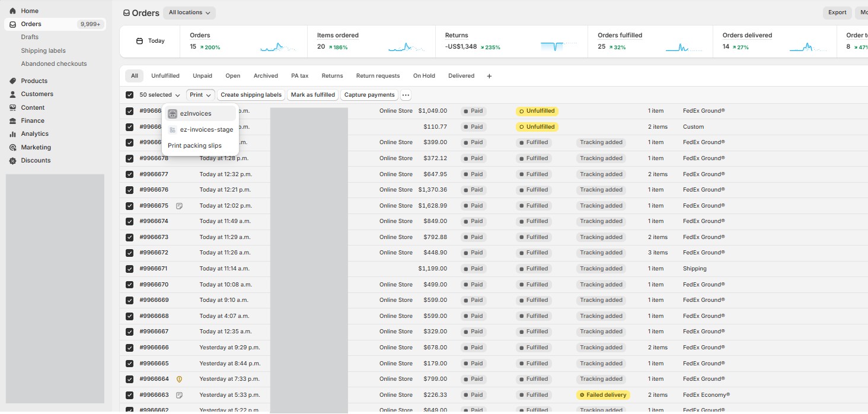
Task: Click the Items ordered summary card
Action: pos(371,42)
